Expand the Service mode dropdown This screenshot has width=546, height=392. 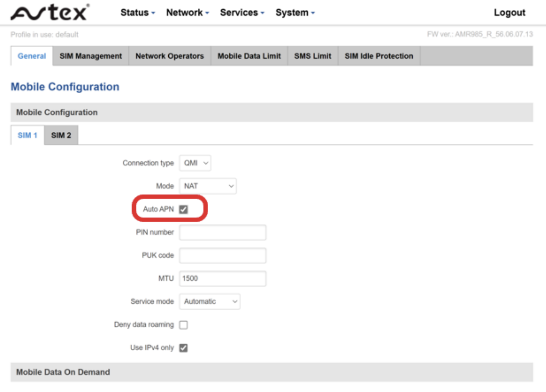point(210,302)
